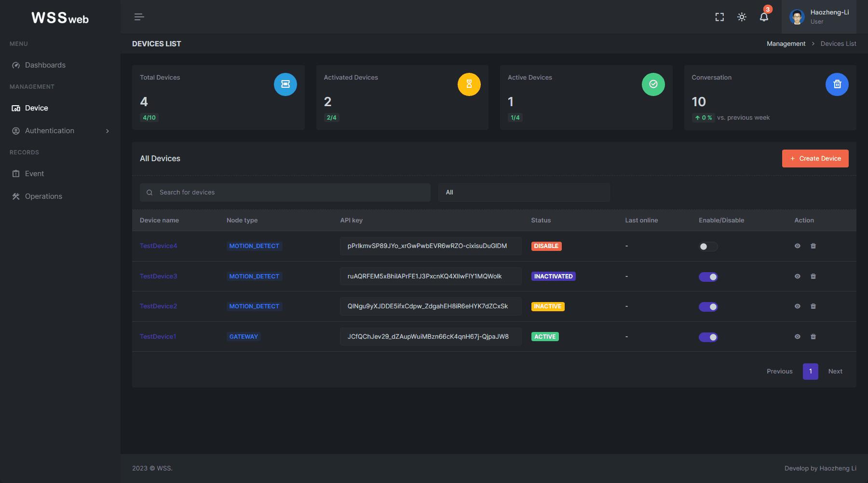Enter fullscreen mode via top bar icon
The height and width of the screenshot is (483, 868).
click(x=719, y=17)
